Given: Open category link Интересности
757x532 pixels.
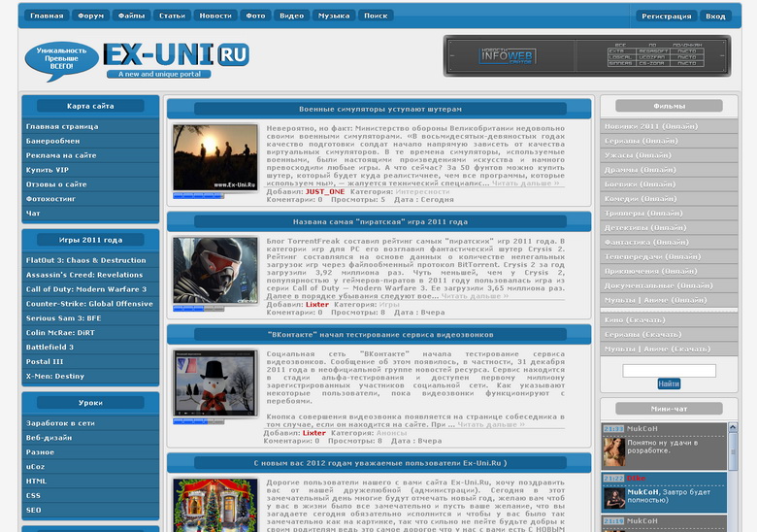Looking at the screenshot, I should click(422, 191).
